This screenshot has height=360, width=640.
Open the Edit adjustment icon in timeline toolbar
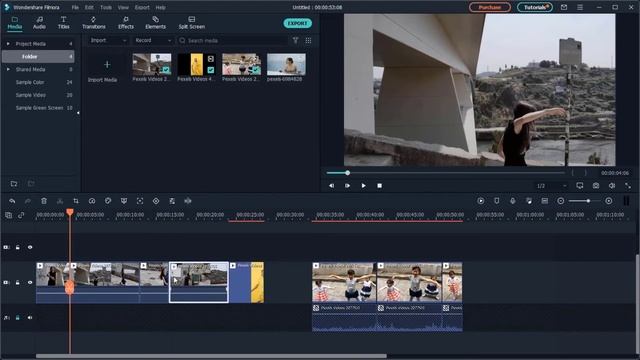point(172,201)
